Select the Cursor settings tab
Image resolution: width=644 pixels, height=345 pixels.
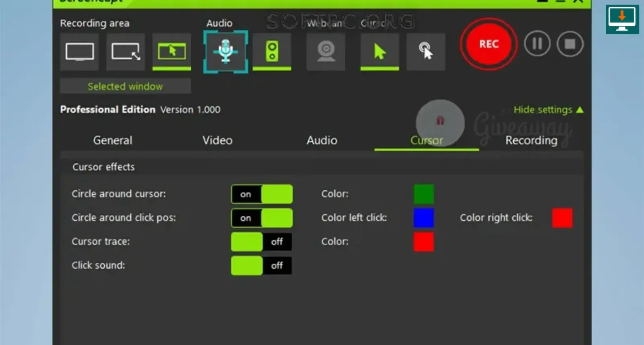pos(427,140)
